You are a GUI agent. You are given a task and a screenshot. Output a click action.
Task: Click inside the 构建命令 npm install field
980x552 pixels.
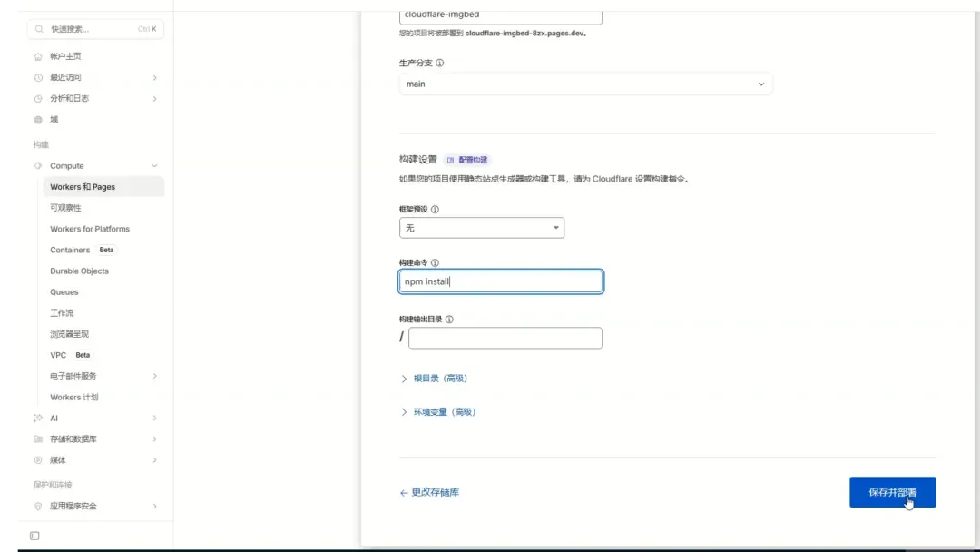click(x=500, y=281)
